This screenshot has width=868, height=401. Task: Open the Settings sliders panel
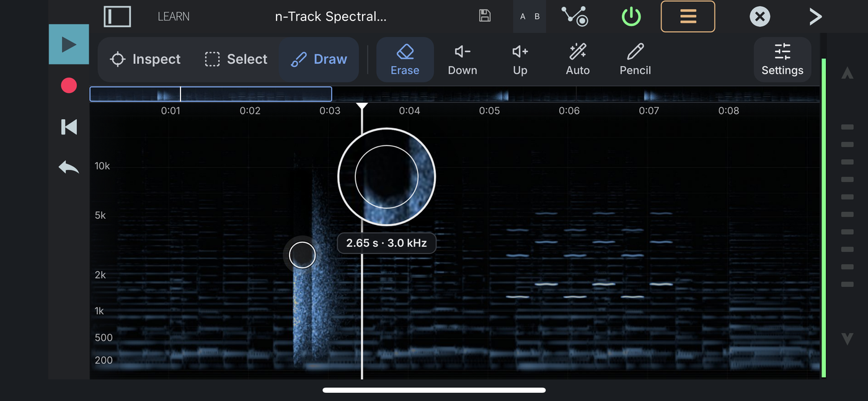(782, 59)
